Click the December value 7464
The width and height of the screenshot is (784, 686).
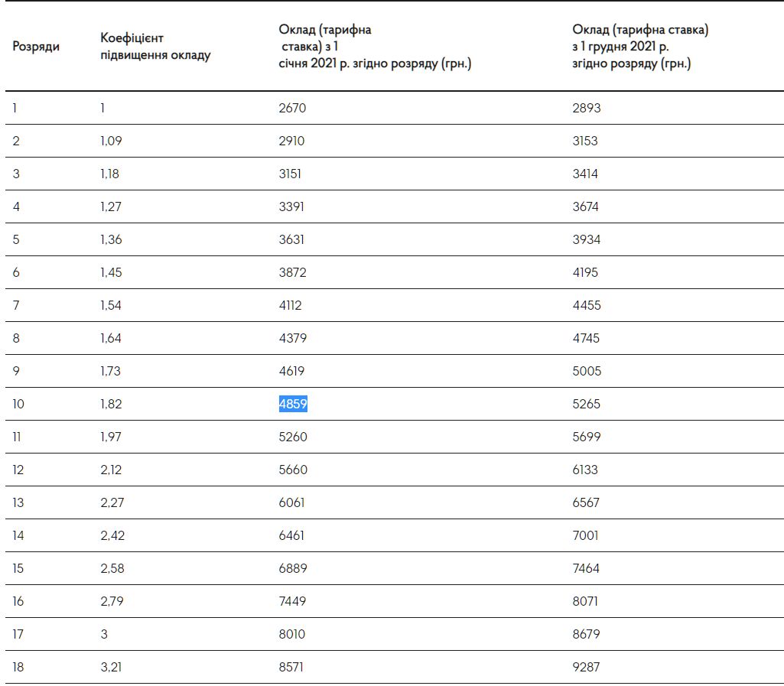coord(586,568)
